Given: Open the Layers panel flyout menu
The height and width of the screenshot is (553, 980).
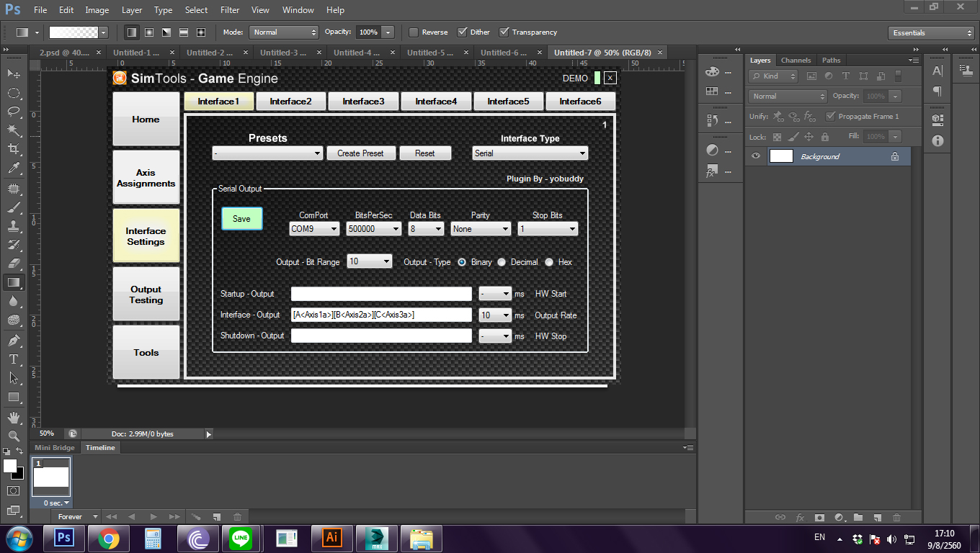Looking at the screenshot, I should click(x=914, y=60).
